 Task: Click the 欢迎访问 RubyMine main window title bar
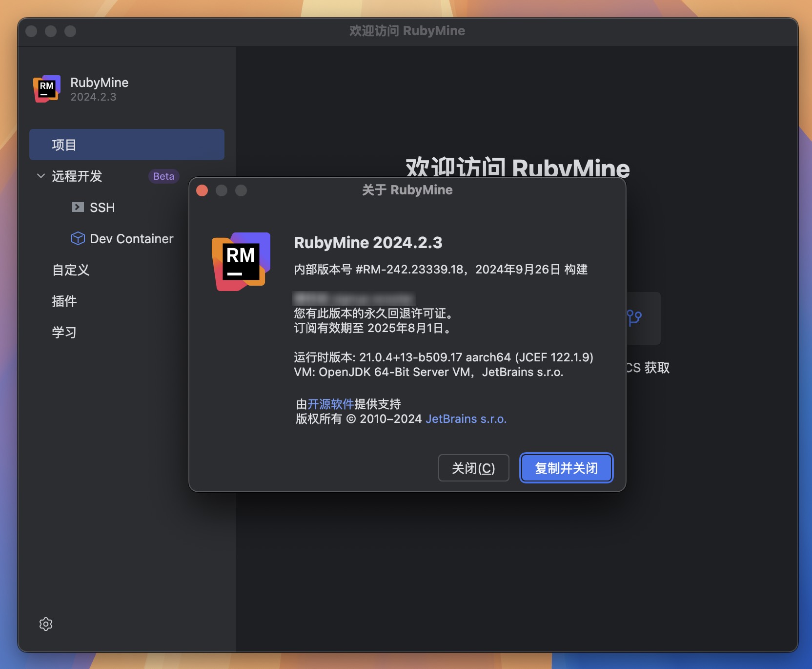click(407, 31)
